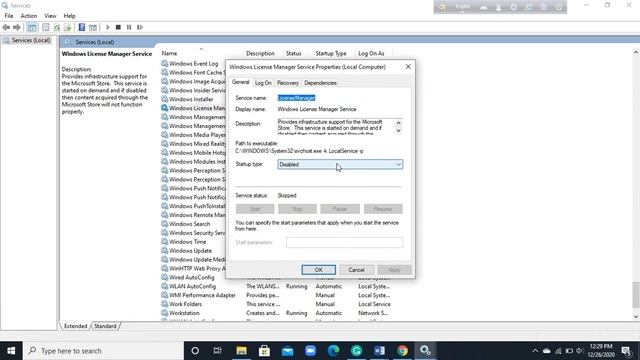
Task: Click the blue Help toolbar icon
Action: pyautogui.click(x=82, y=27)
